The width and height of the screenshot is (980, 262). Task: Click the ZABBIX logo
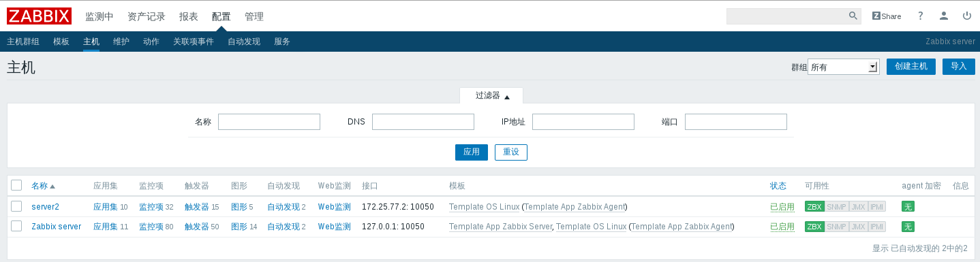point(40,16)
